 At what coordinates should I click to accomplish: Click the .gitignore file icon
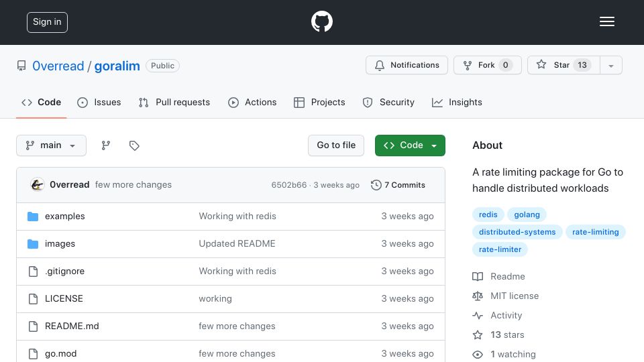pos(33,271)
